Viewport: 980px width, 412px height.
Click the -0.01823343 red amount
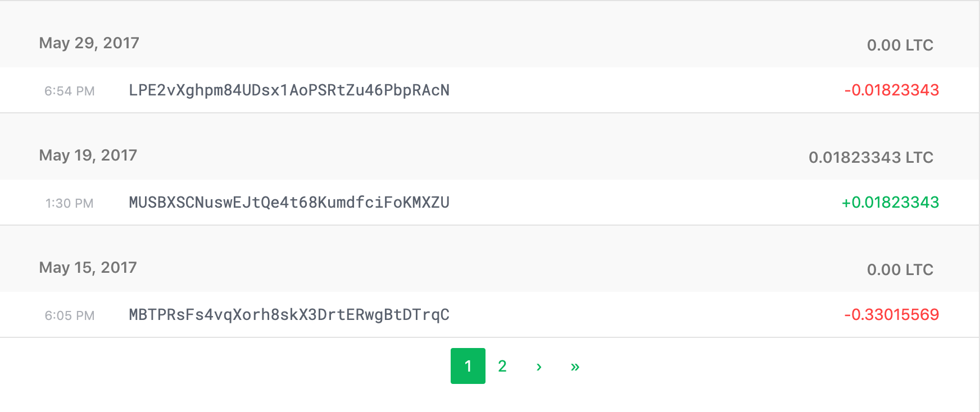(x=891, y=90)
